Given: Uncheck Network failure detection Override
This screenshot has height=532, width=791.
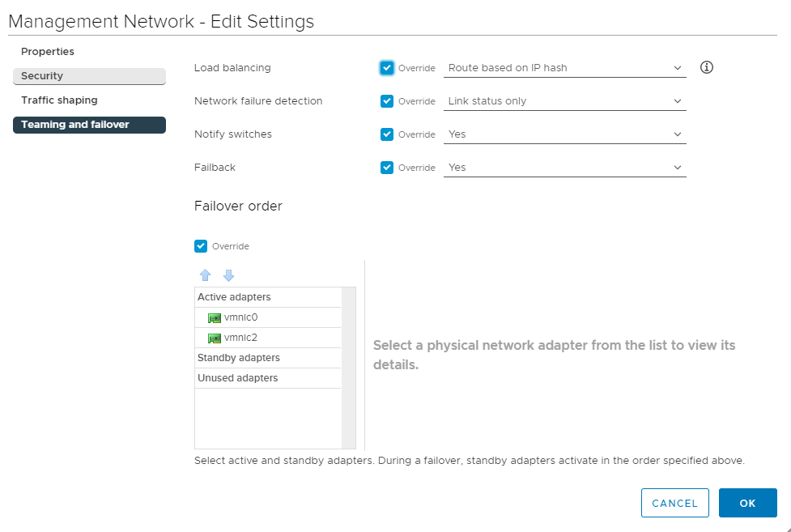Looking at the screenshot, I should pyautogui.click(x=387, y=101).
